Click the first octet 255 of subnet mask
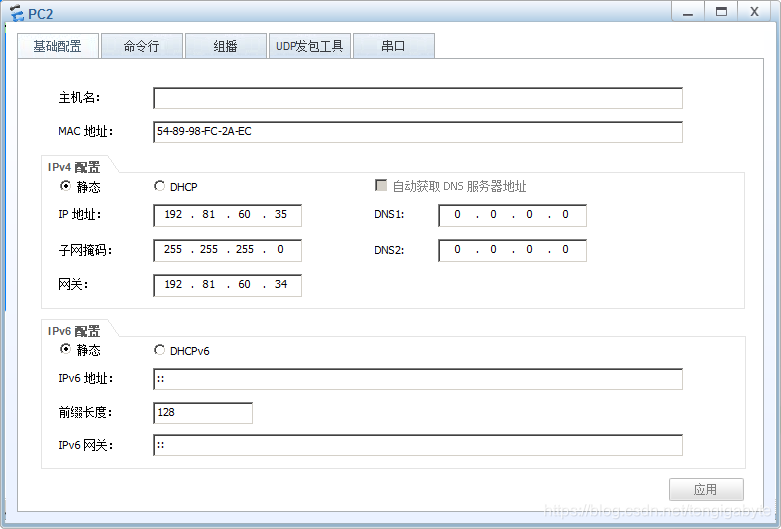 (173, 250)
